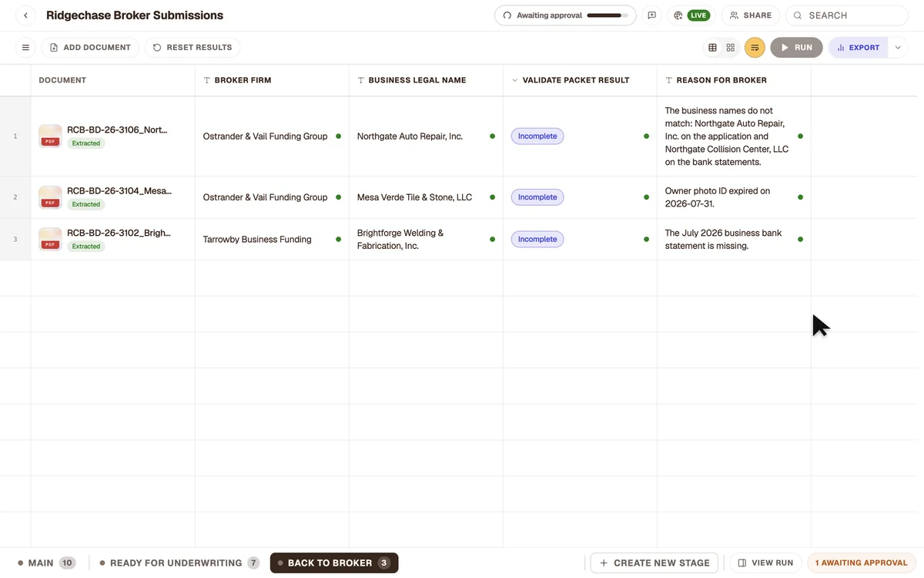Click the Document column header
The width and height of the screenshot is (924, 578).
tap(112, 80)
